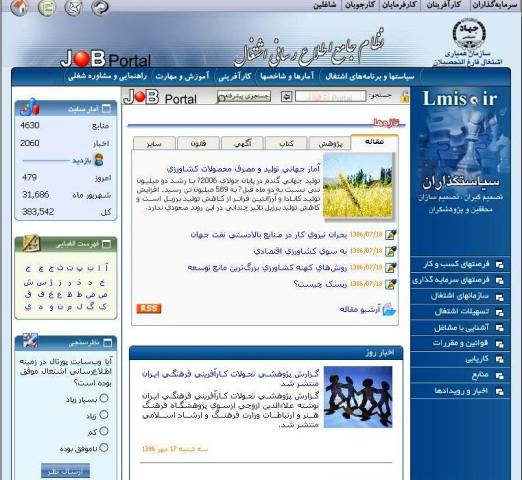This screenshot has height=480, width=522.
Task: Submit poll with 'ارسال نظر' button
Action: pyautogui.click(x=65, y=471)
